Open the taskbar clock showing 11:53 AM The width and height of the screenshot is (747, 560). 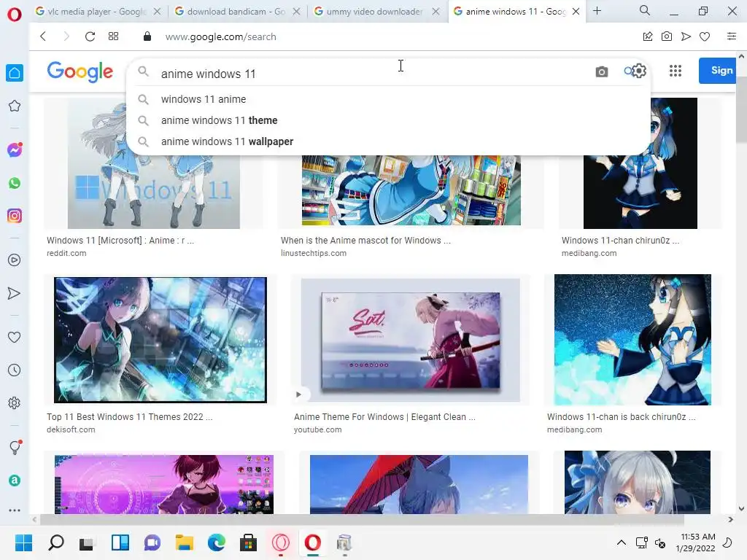tap(695, 542)
